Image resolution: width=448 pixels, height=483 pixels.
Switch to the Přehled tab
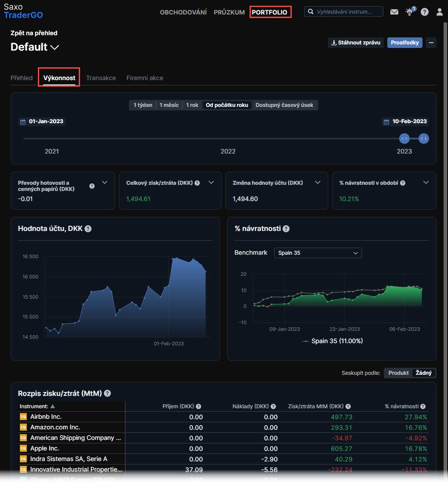click(x=22, y=78)
